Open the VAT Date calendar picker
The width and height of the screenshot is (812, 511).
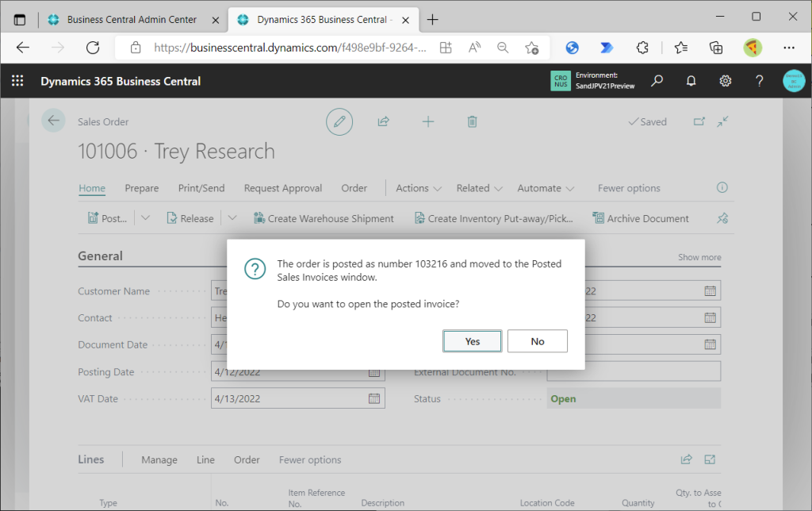[x=374, y=398]
